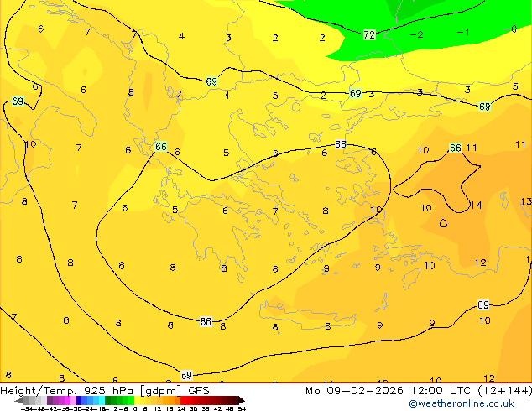Click the 72 height contour label
The width and height of the screenshot is (532, 411).
coord(369,34)
